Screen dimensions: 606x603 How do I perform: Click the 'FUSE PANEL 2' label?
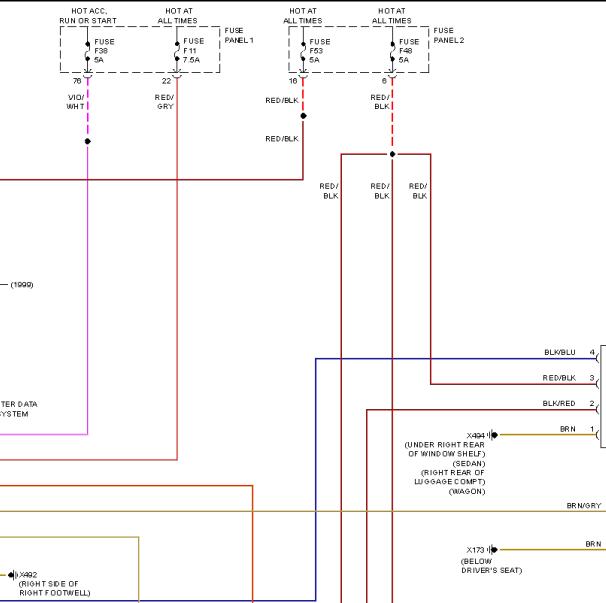(x=448, y=35)
